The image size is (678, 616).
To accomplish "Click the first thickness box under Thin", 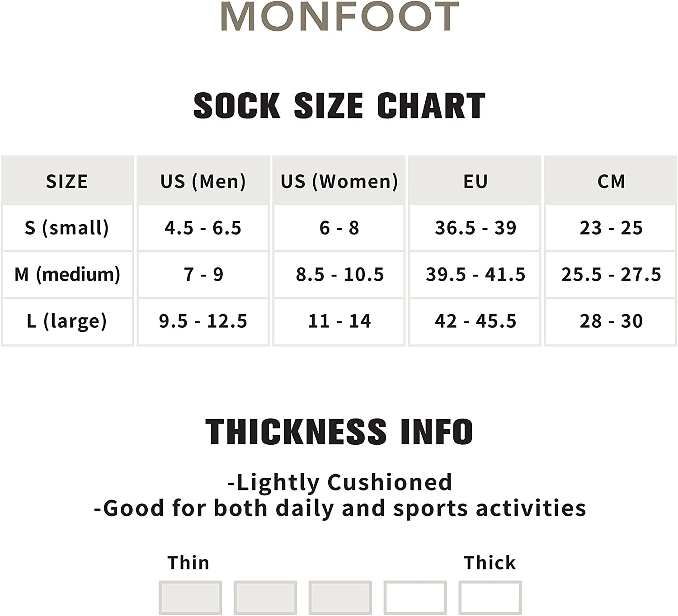I will click(x=190, y=597).
